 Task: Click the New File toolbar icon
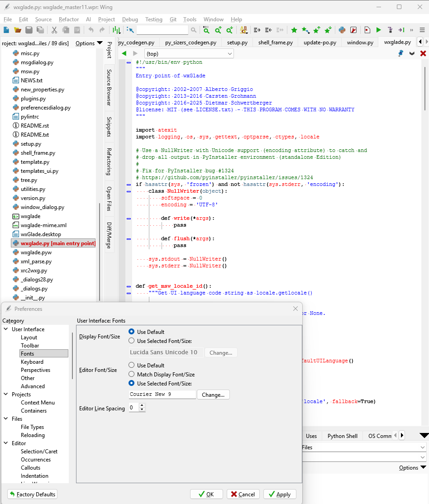coord(6,30)
